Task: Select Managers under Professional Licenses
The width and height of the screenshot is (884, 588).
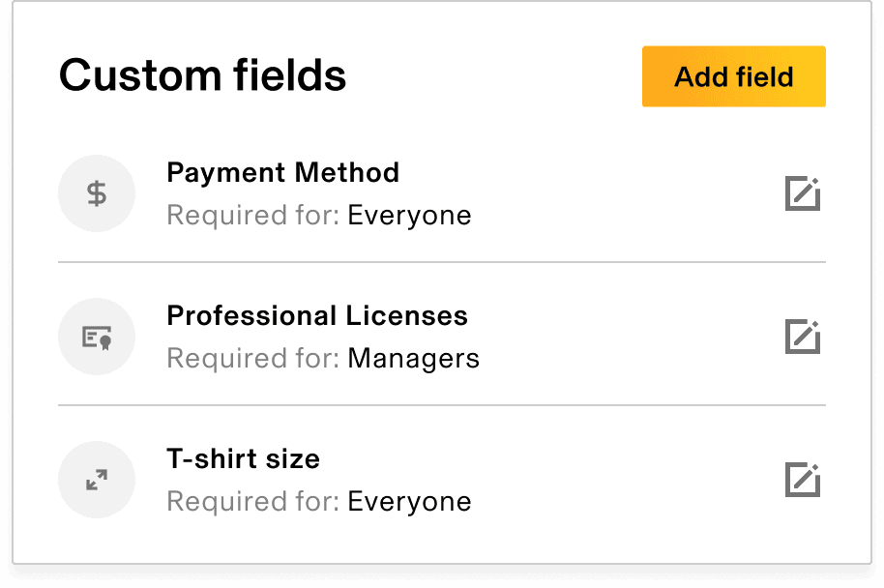Action: click(x=413, y=358)
